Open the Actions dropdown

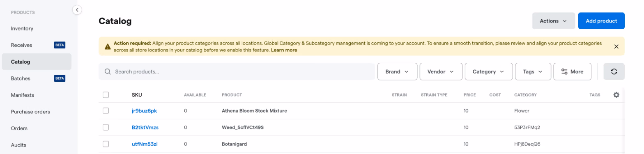click(553, 21)
